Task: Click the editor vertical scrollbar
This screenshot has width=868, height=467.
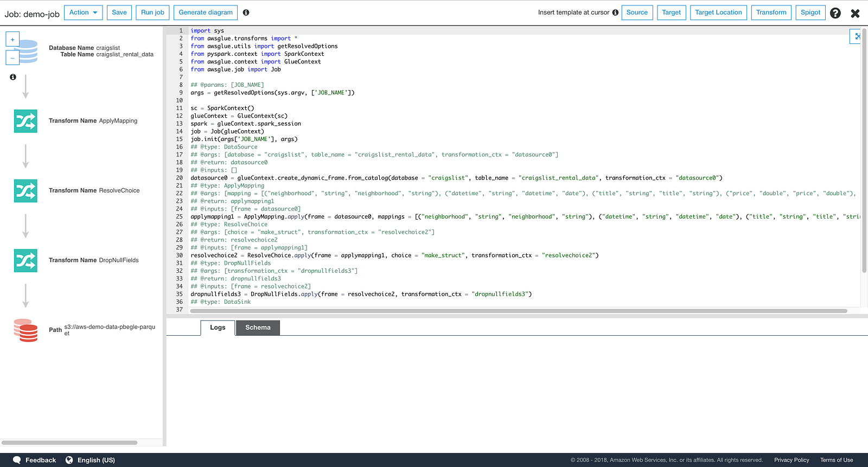Action: tap(864, 150)
